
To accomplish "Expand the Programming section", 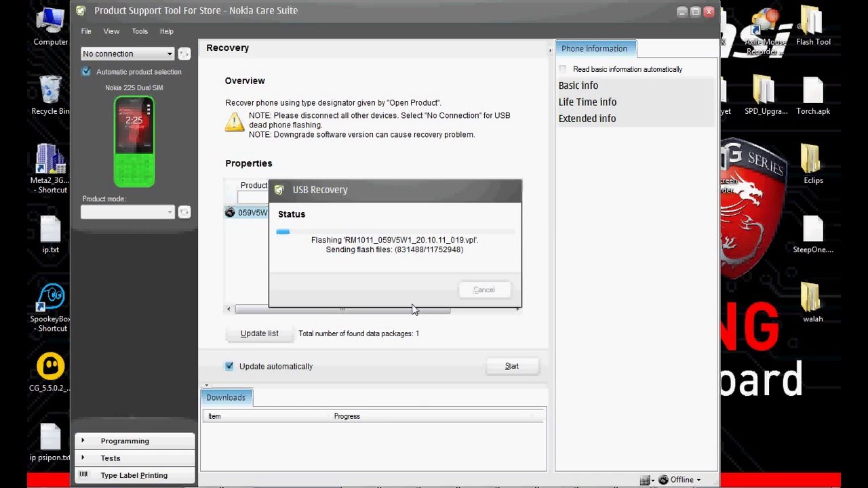I will point(134,441).
